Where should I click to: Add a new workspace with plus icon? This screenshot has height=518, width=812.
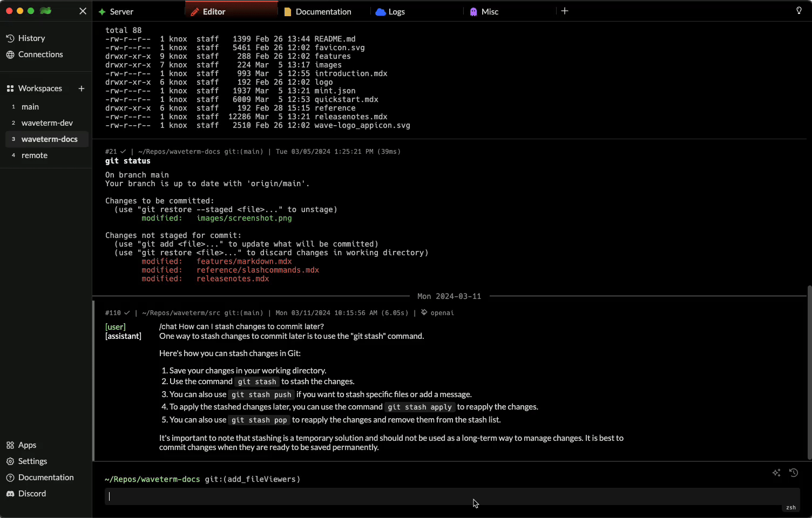click(x=82, y=88)
